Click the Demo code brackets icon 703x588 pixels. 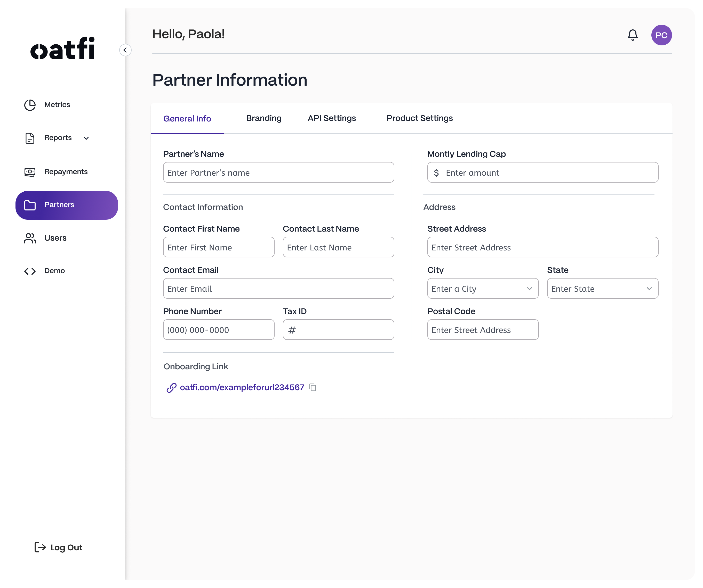click(30, 271)
